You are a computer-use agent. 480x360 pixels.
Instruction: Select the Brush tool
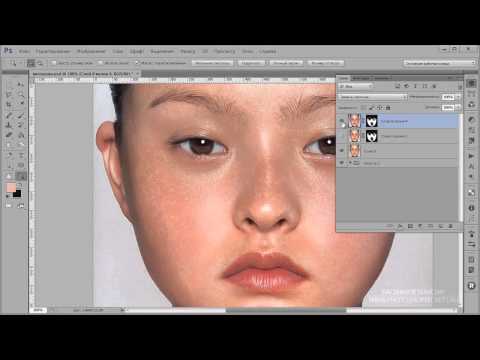click(21, 115)
